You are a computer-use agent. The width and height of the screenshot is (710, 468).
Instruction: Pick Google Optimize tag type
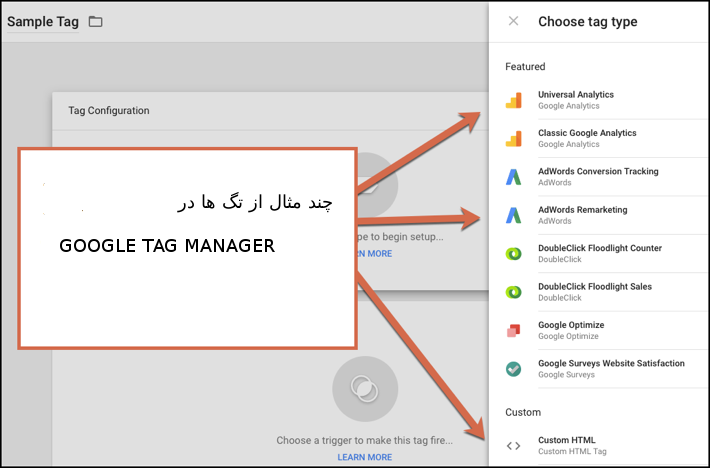click(x=599, y=330)
